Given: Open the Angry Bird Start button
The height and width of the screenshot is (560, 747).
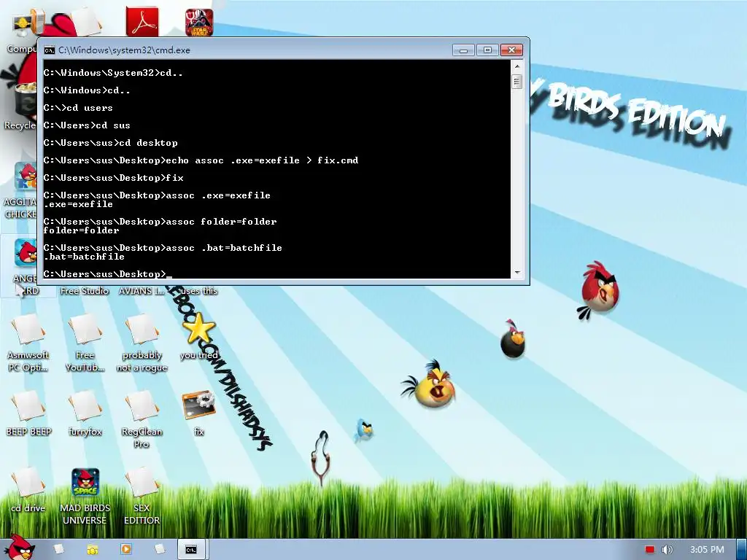Looking at the screenshot, I should [19, 548].
